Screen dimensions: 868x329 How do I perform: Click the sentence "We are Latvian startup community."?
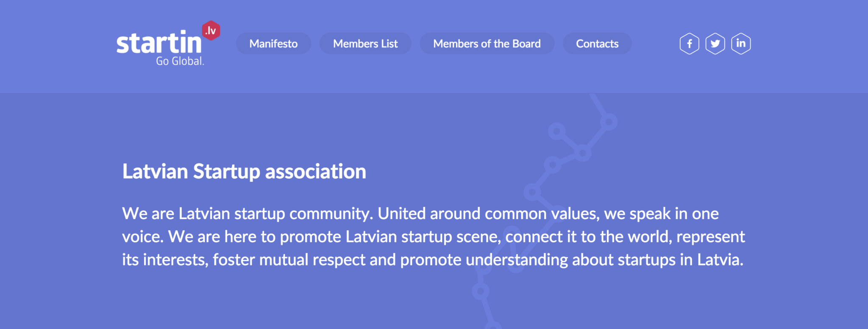(248, 214)
